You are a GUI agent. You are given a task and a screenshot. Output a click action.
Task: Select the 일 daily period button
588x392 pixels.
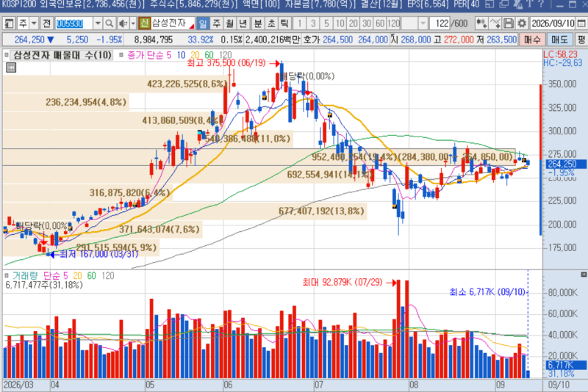203,23
